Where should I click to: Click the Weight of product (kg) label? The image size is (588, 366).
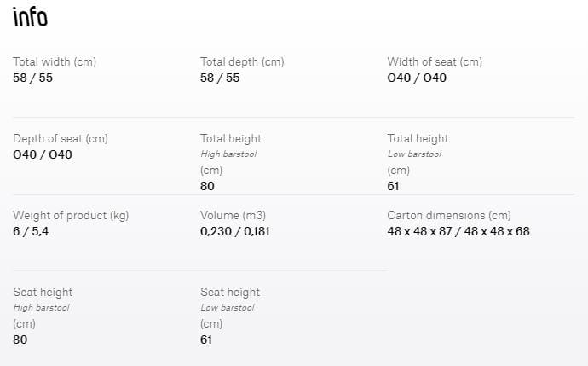tap(71, 215)
